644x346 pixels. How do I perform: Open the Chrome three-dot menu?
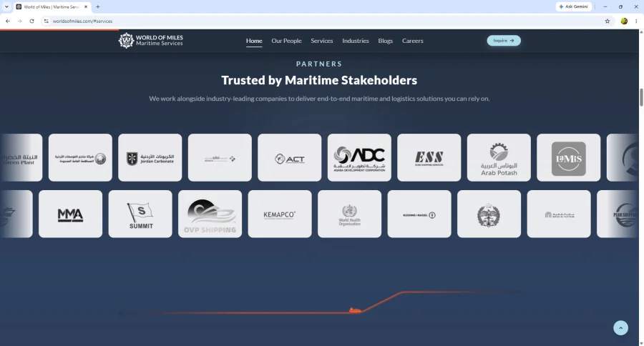[x=636, y=21]
